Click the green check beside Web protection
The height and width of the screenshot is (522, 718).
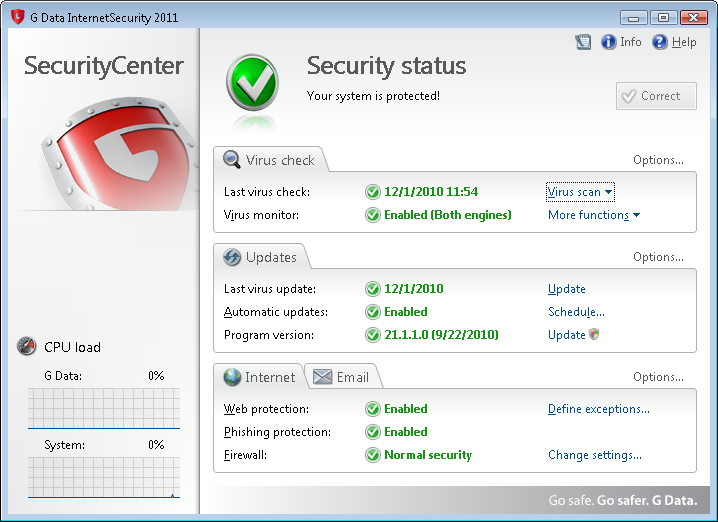coord(373,409)
